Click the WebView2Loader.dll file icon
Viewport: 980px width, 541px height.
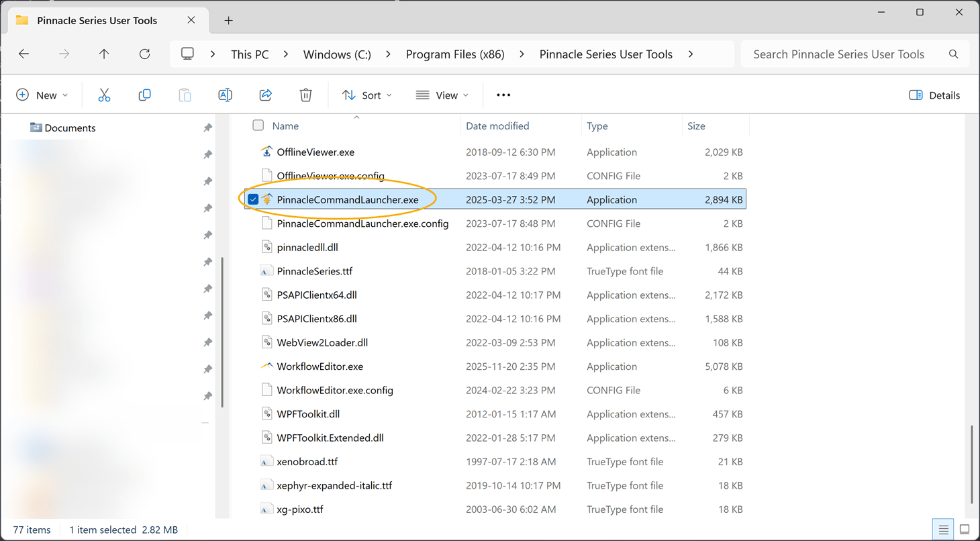click(266, 342)
